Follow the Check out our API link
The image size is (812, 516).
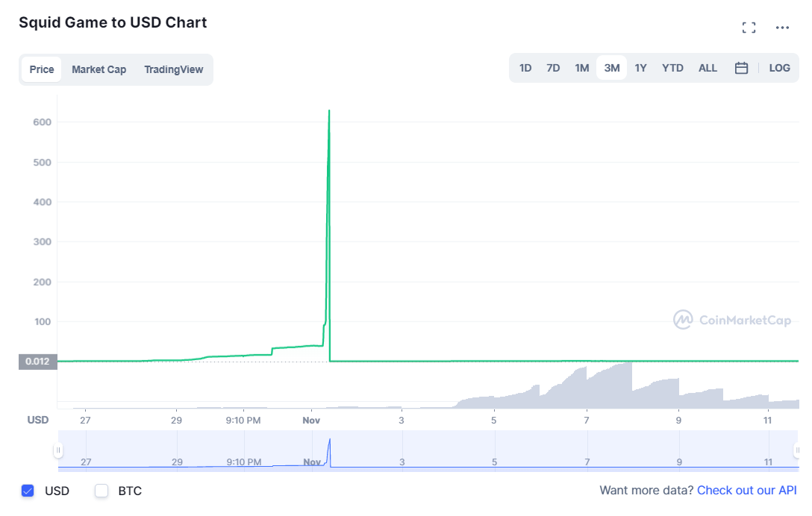click(x=747, y=490)
